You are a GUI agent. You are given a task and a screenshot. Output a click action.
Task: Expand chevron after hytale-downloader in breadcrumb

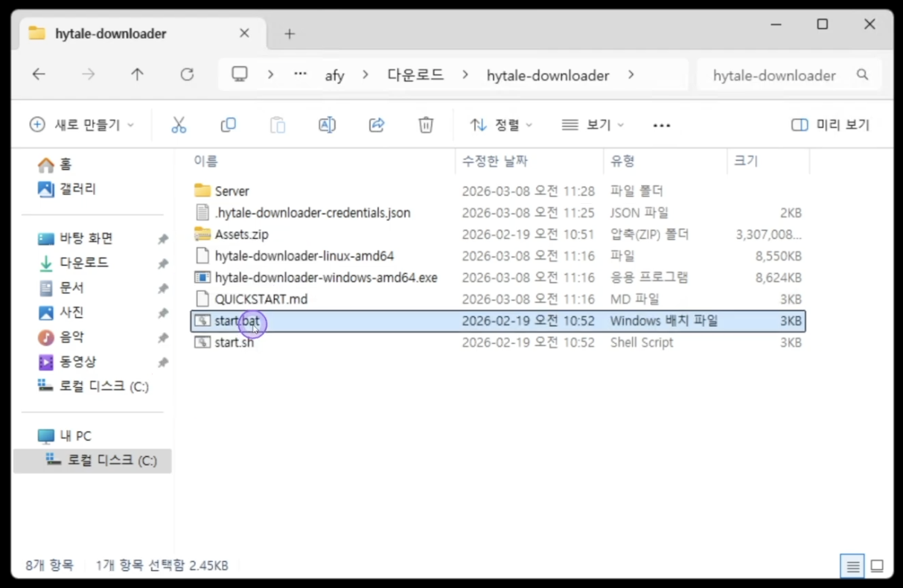click(631, 74)
